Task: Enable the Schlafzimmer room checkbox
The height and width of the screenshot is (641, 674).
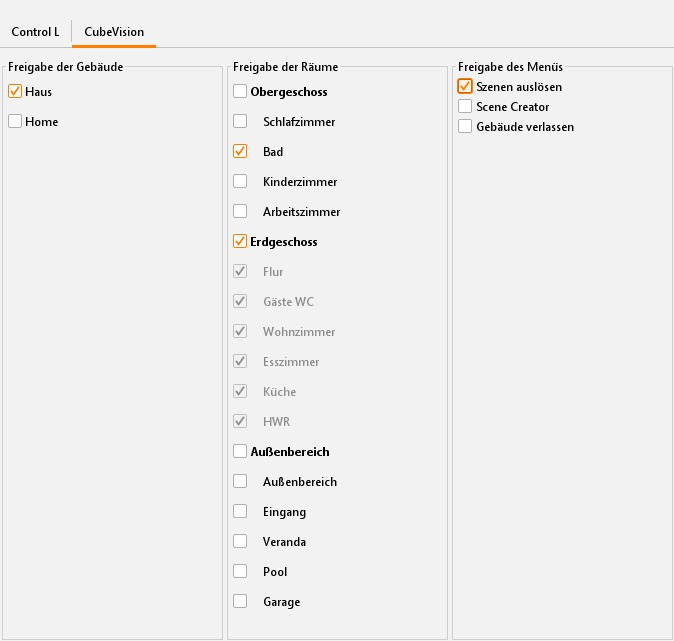Action: click(240, 122)
